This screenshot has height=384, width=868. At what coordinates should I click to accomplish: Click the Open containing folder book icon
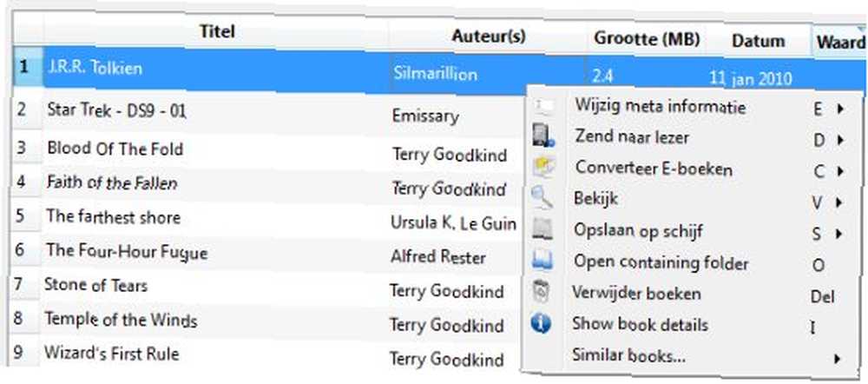click(x=542, y=261)
